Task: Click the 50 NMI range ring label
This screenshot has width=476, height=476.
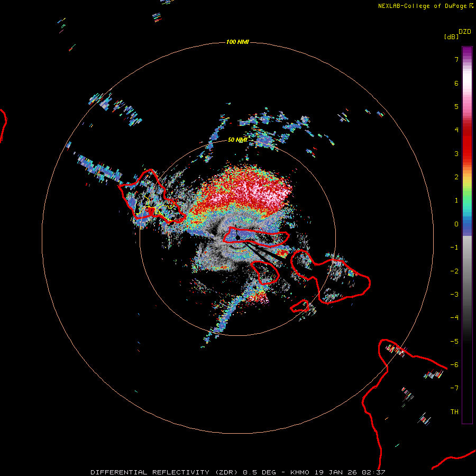Action: pos(237,140)
